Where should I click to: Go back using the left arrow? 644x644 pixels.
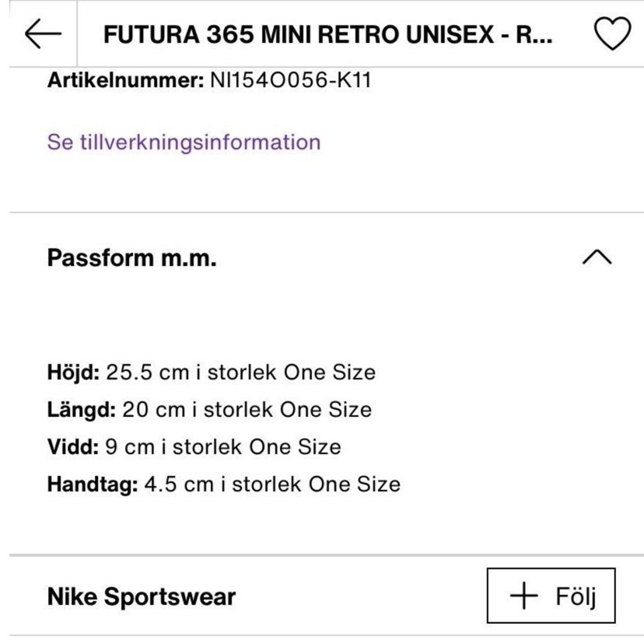[x=42, y=34]
